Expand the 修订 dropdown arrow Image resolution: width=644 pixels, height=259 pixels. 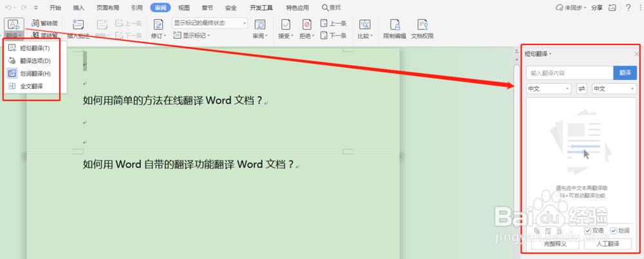click(x=165, y=36)
